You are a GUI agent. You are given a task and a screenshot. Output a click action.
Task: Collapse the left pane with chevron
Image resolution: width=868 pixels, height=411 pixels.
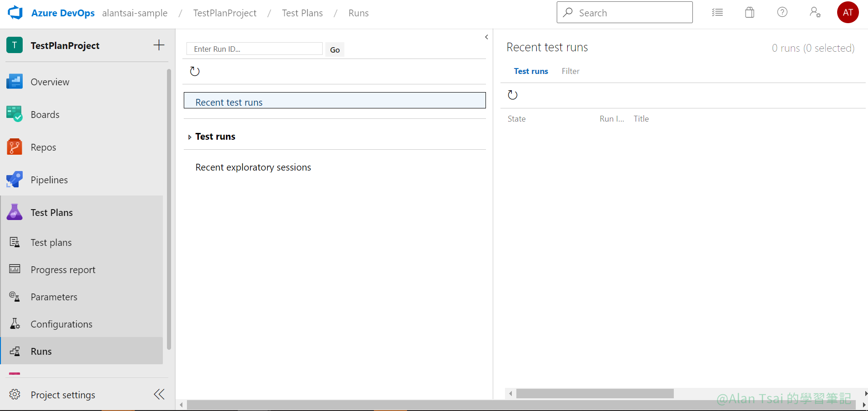pyautogui.click(x=486, y=37)
